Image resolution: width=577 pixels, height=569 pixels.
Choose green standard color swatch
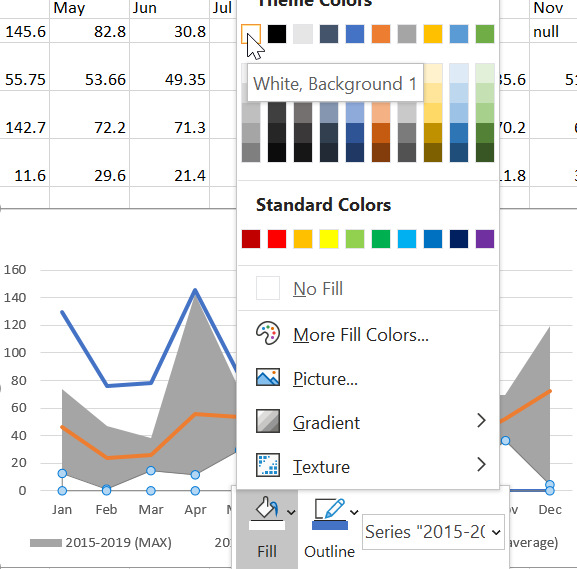point(381,239)
